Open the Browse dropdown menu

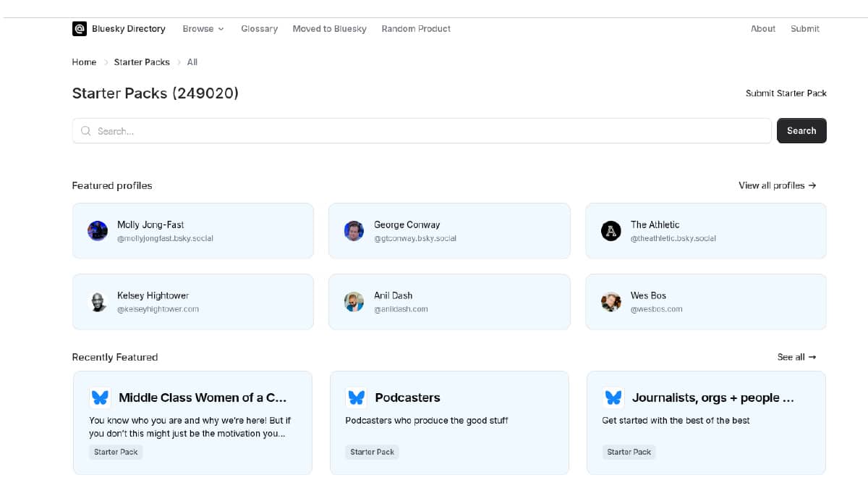tap(203, 28)
